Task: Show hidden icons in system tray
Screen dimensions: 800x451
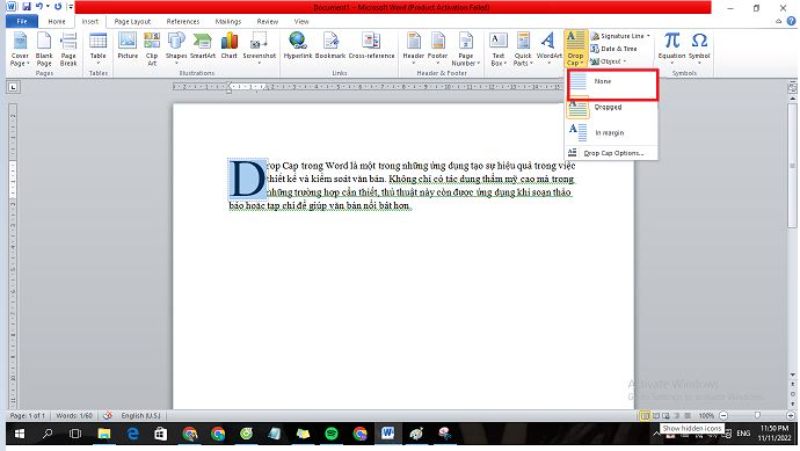Action: (656, 434)
